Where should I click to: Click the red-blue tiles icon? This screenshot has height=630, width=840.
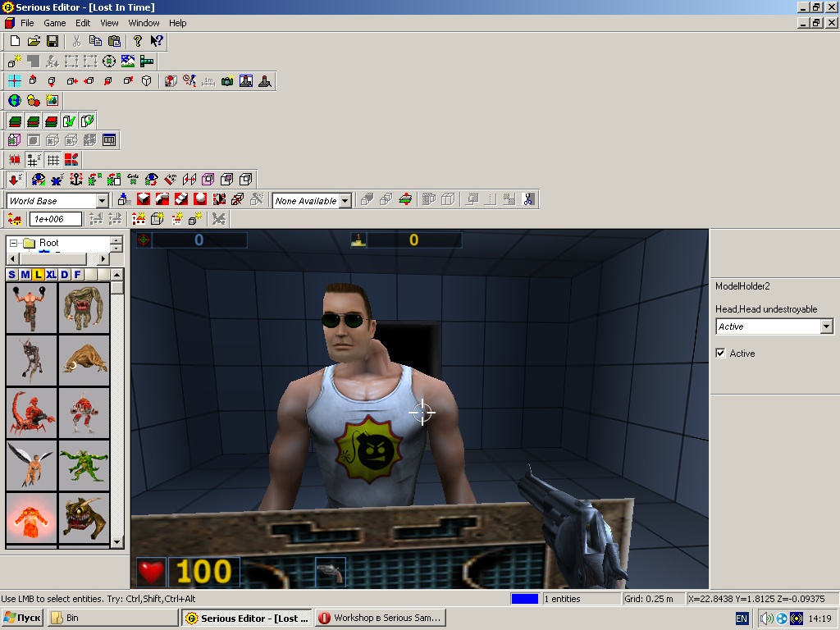point(71,160)
